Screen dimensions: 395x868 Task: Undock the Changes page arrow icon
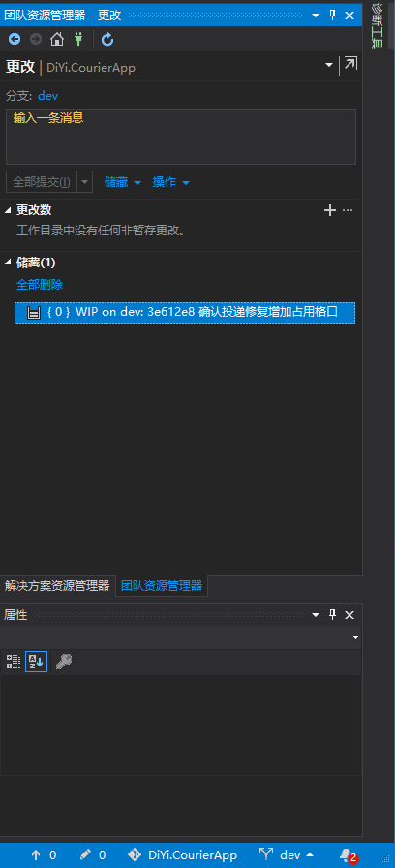350,64
